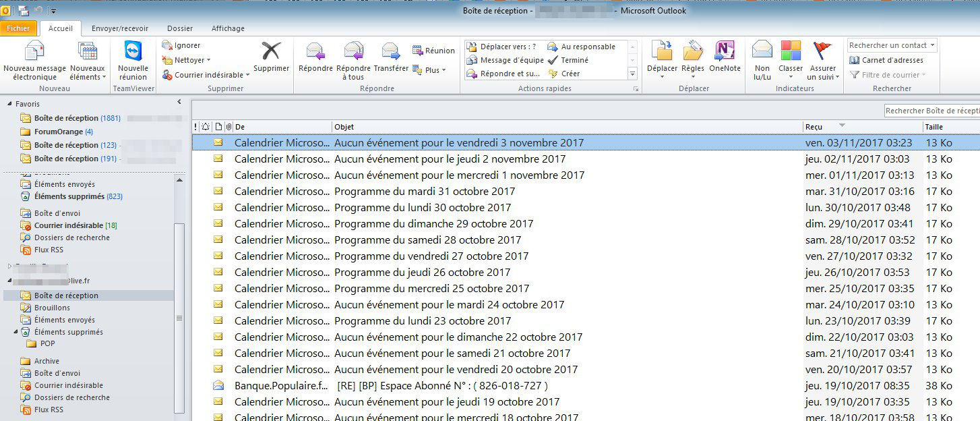
Task: Sort by the importance column header
Action: pos(196,127)
